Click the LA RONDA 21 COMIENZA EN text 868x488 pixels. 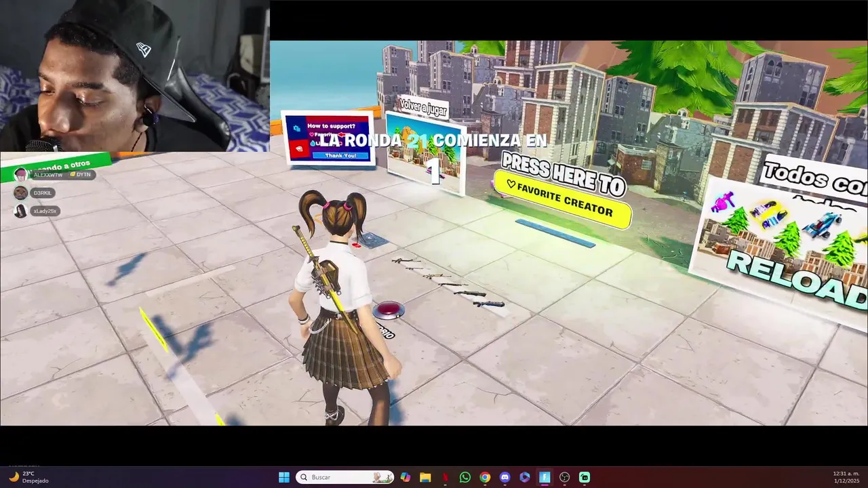(433, 140)
